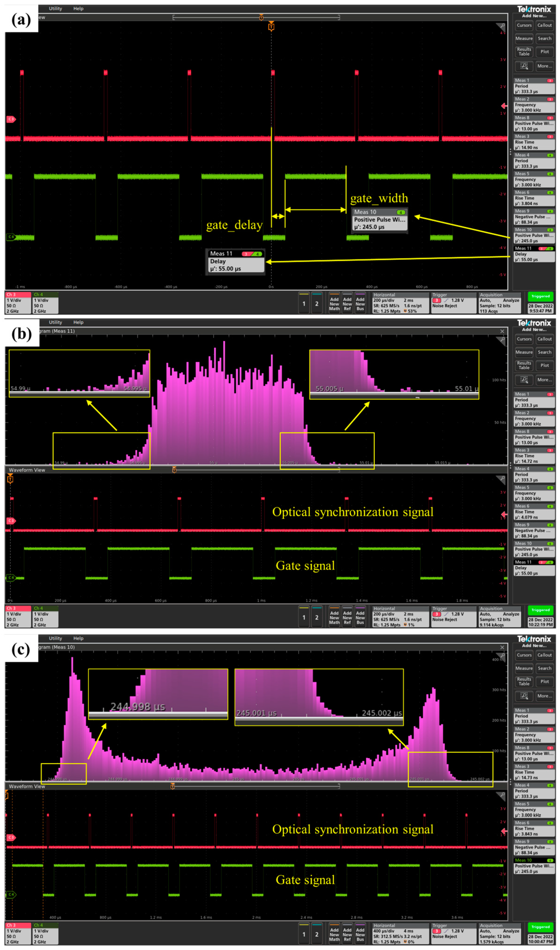Open the Help menu in panel (b)
The image size is (560, 950).
coord(78,322)
